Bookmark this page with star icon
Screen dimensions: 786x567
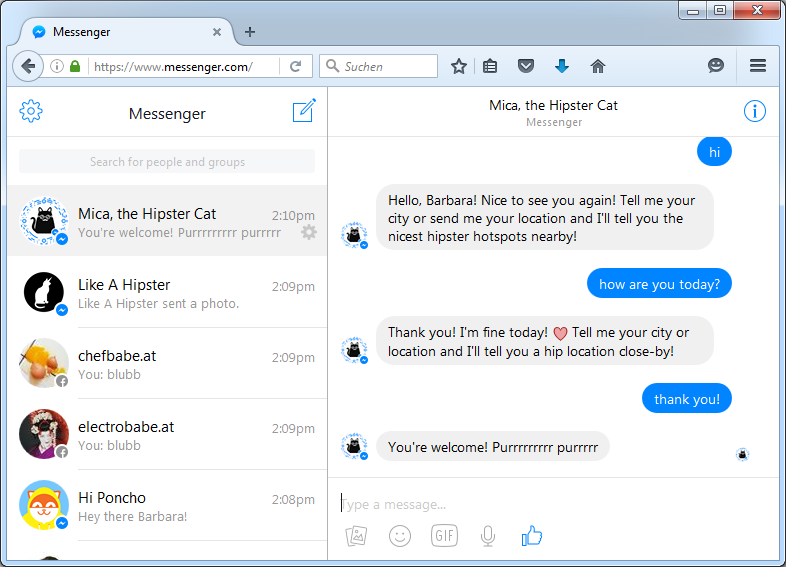tap(459, 66)
